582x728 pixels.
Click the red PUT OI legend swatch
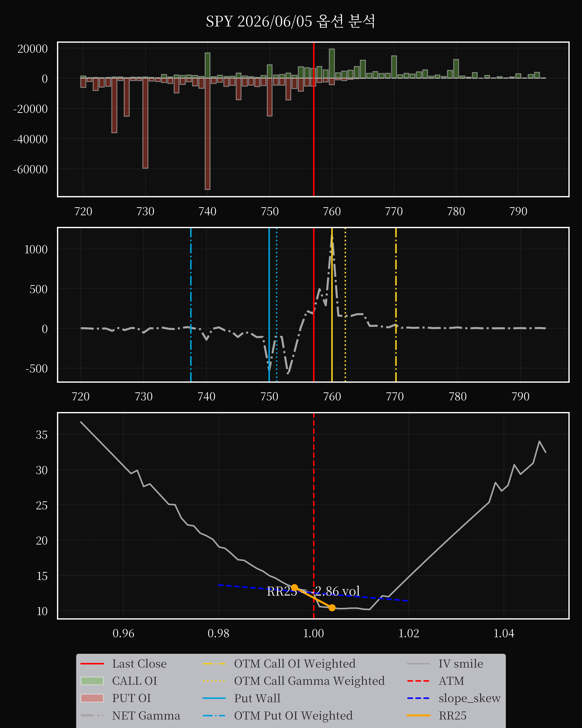[92, 698]
